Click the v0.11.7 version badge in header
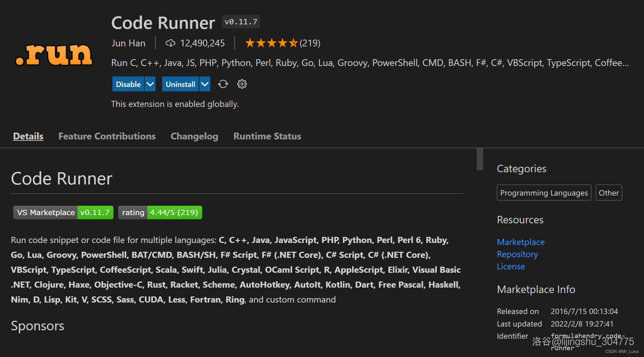Screen dimensions: 644x357 tap(241, 22)
